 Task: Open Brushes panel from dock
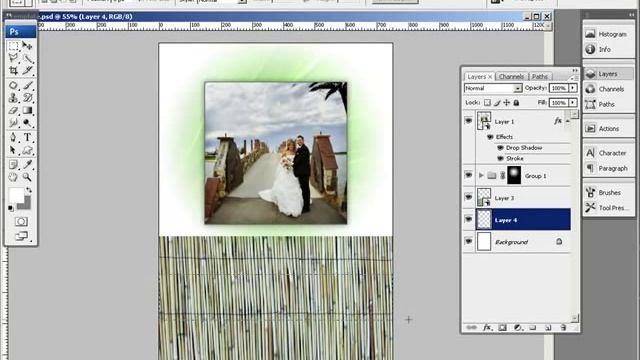pos(608,193)
